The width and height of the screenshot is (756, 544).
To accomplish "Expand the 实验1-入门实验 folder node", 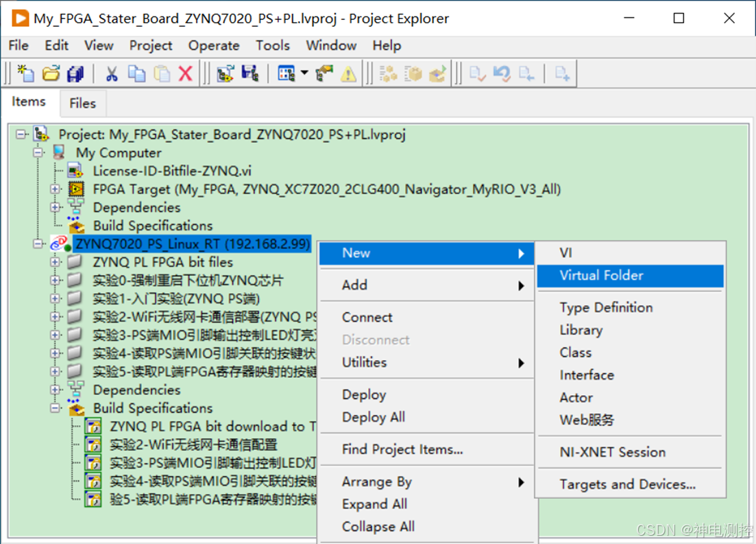I will (56, 298).
